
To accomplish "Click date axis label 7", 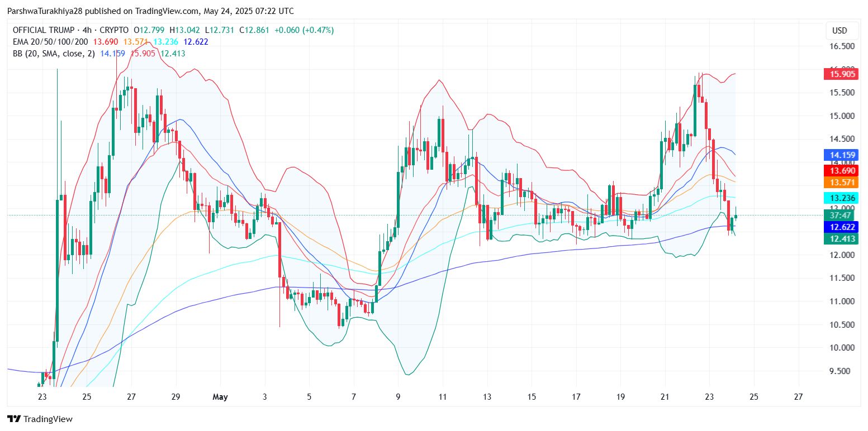I will pyautogui.click(x=353, y=397).
